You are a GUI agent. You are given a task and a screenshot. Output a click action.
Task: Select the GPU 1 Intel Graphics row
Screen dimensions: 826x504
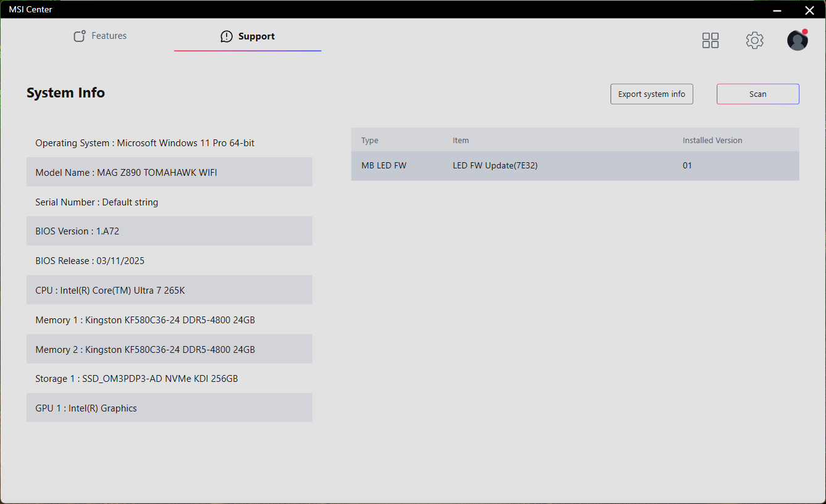pyautogui.click(x=169, y=408)
